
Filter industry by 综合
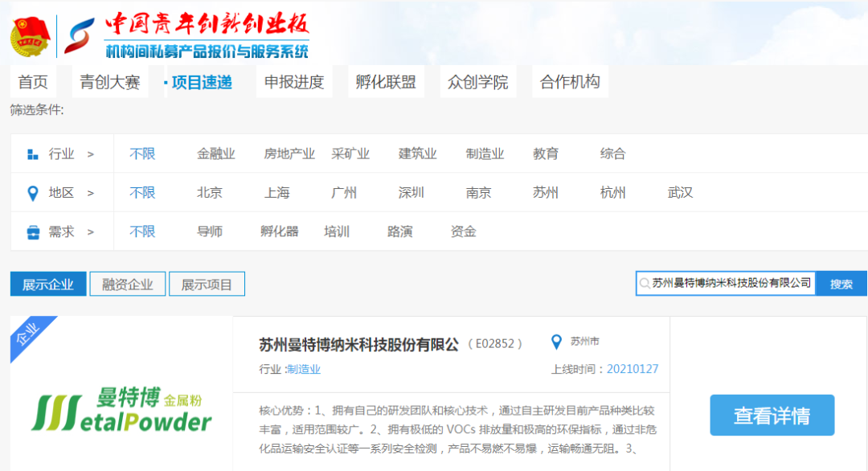pyautogui.click(x=612, y=154)
